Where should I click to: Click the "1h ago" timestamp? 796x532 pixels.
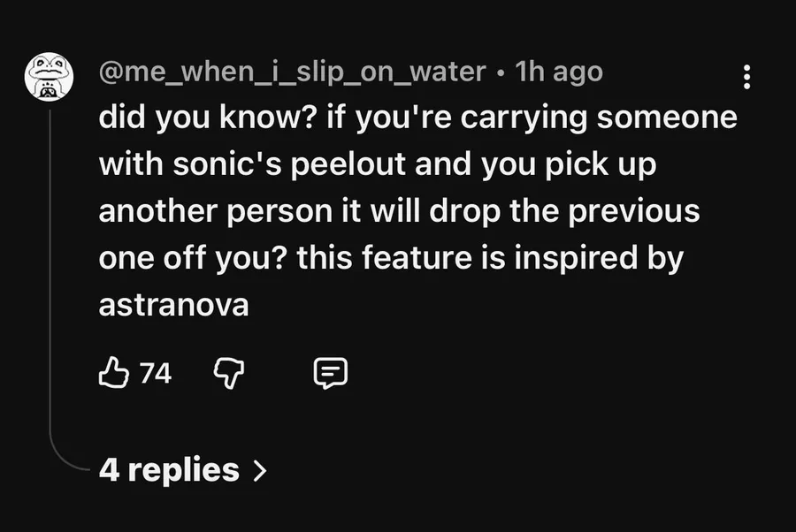point(558,72)
